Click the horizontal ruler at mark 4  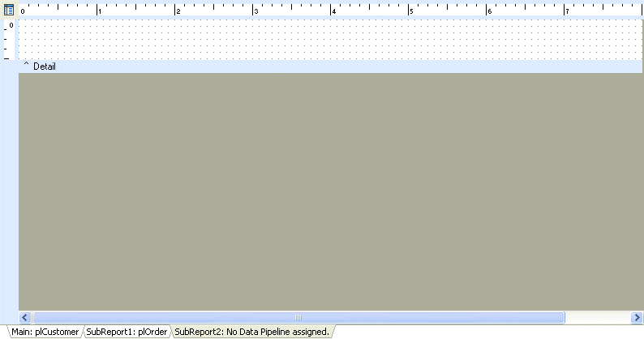pos(333,11)
